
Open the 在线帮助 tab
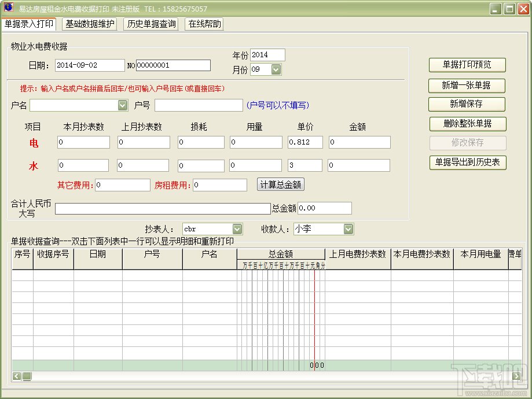[204, 24]
